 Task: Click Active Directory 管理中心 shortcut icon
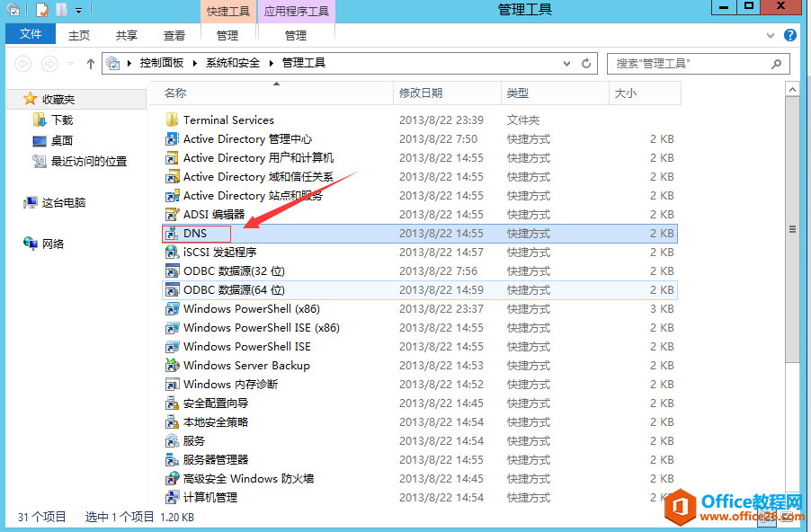[172, 139]
